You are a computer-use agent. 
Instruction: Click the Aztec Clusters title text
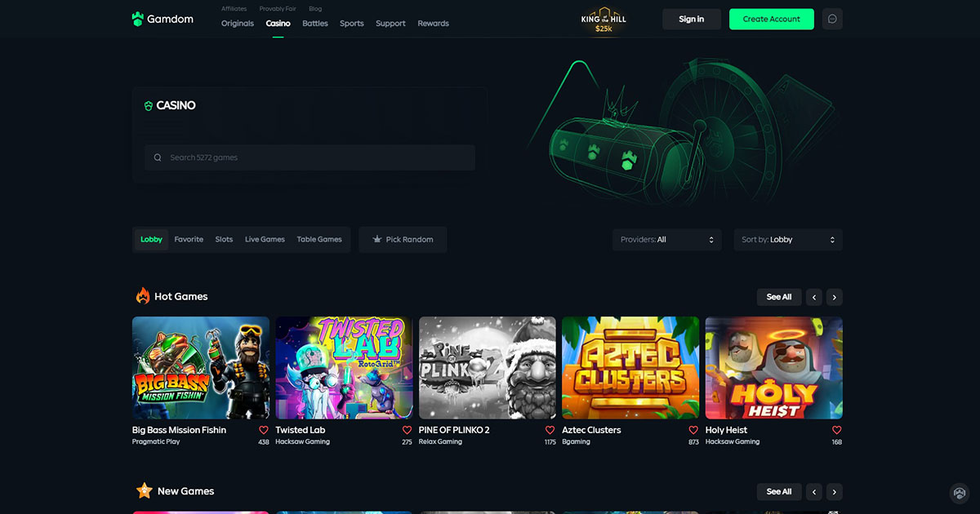point(592,430)
